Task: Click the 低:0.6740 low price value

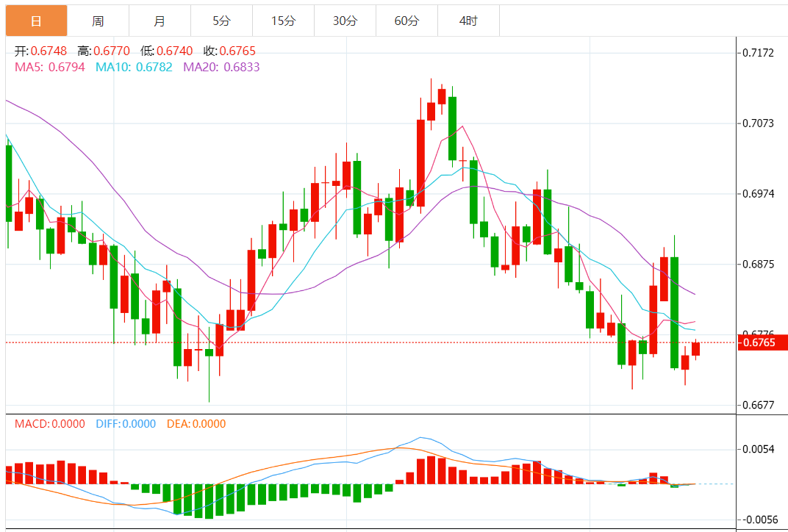Action: [166, 51]
